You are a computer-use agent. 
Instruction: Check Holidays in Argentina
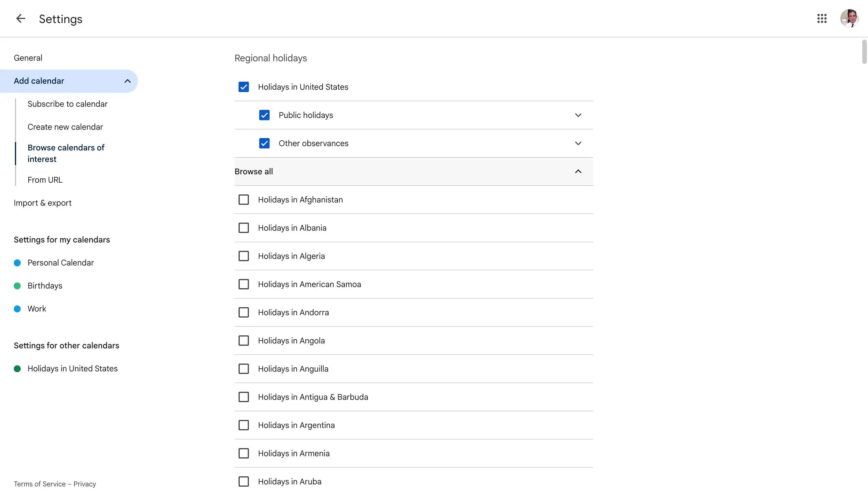pos(244,425)
